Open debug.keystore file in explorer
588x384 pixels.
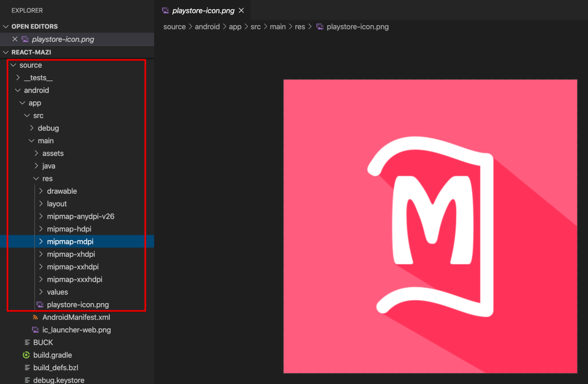click(x=58, y=380)
